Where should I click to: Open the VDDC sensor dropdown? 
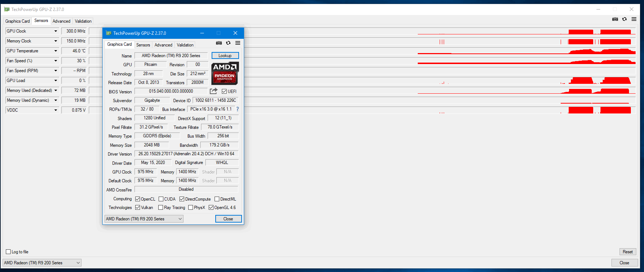coord(56,110)
